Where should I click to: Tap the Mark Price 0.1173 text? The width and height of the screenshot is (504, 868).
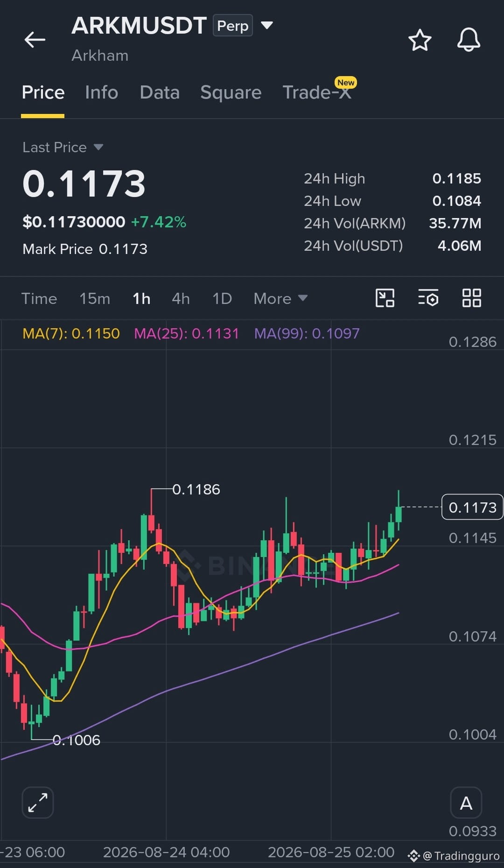click(x=85, y=249)
